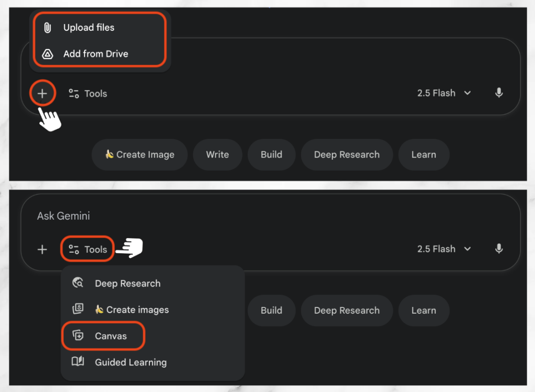This screenshot has height=392, width=535.
Task: Click the Build chip next to Write
Action: coord(271,155)
